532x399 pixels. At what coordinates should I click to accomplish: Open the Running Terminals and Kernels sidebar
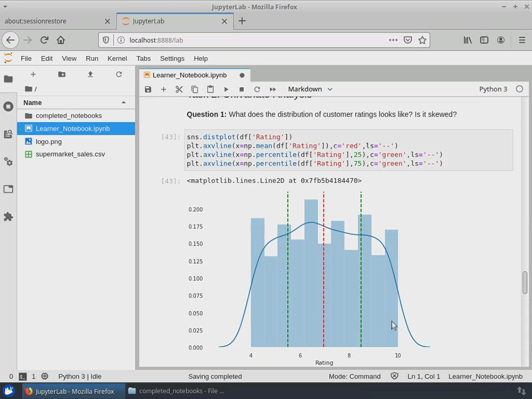pyautogui.click(x=8, y=106)
